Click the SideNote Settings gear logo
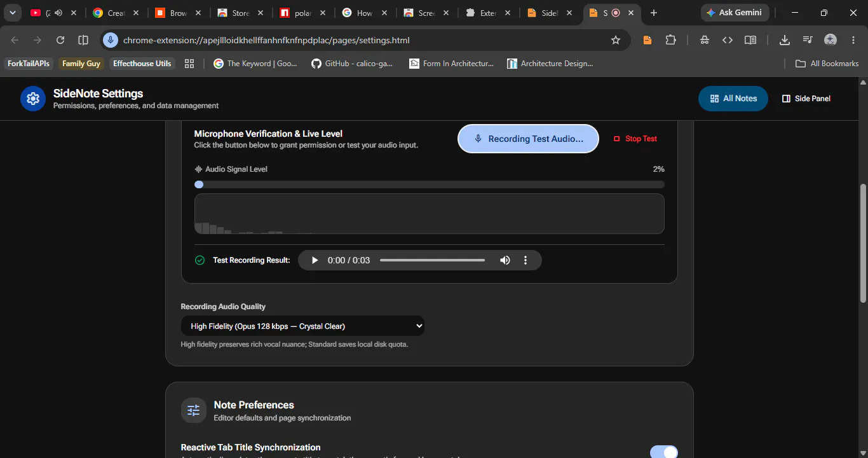This screenshot has height=458, width=868. click(x=33, y=99)
